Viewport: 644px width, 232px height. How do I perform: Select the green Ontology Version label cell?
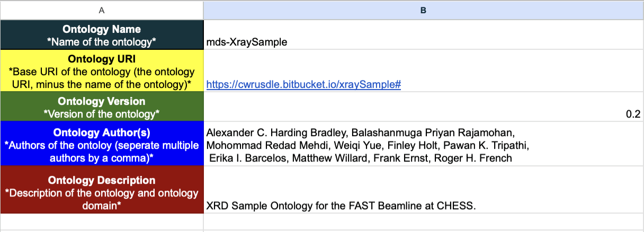click(x=102, y=106)
